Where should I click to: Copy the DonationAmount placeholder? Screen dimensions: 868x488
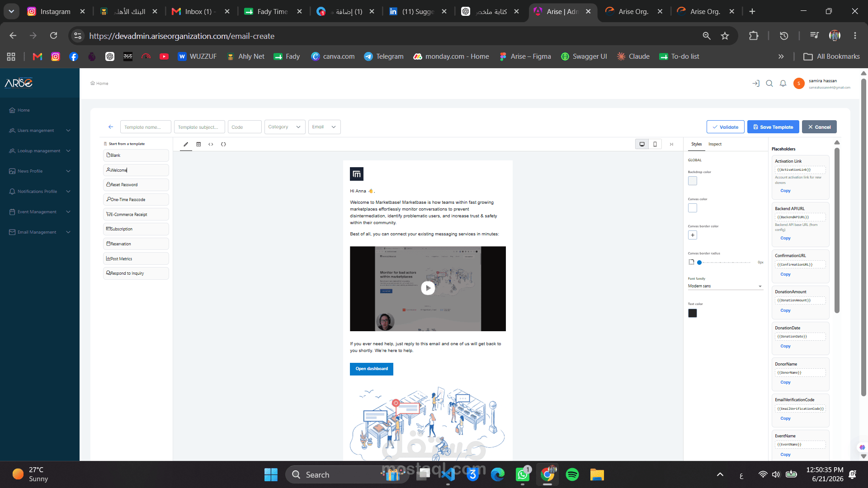[x=785, y=310]
